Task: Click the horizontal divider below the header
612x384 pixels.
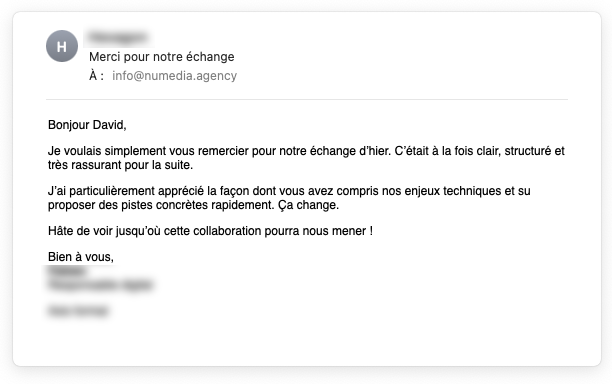Action: pyautogui.click(x=307, y=100)
